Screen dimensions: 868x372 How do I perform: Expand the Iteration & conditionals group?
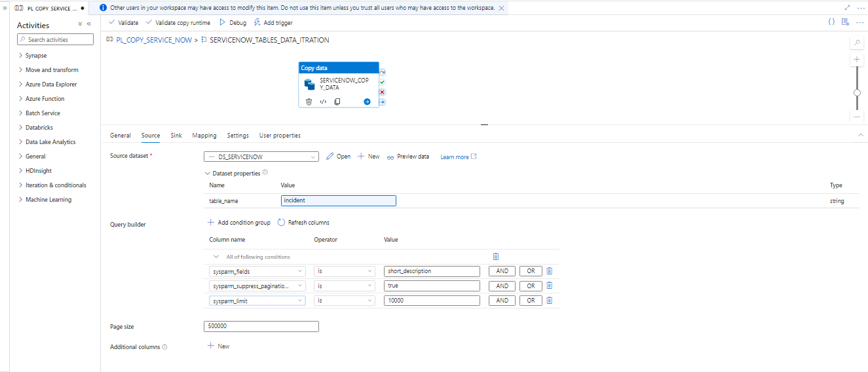(x=52, y=185)
